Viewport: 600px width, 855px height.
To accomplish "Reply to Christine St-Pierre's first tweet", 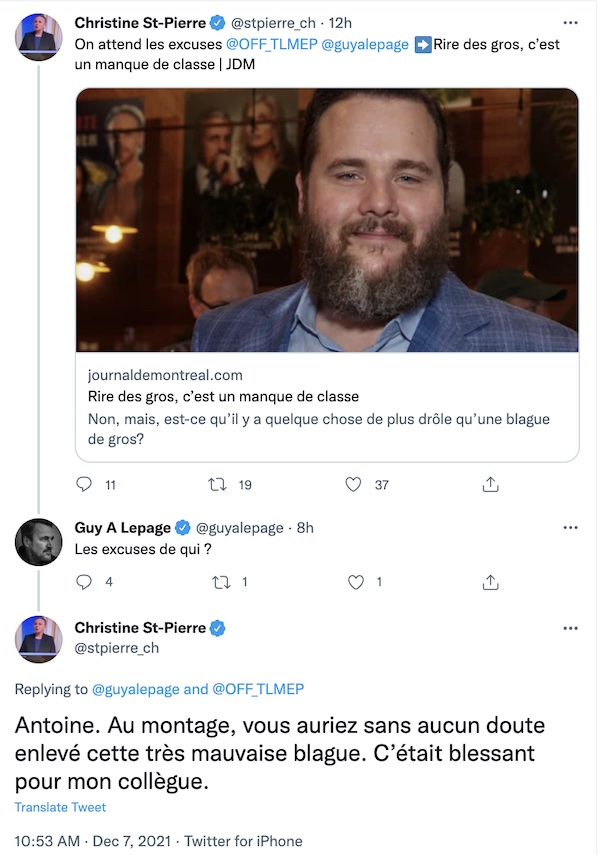I will point(84,484).
